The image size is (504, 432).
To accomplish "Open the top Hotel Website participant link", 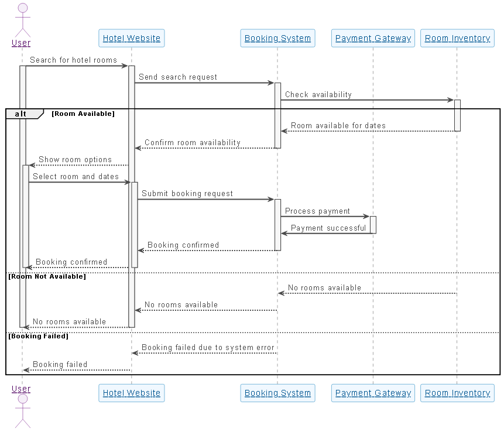I will 131,39.
